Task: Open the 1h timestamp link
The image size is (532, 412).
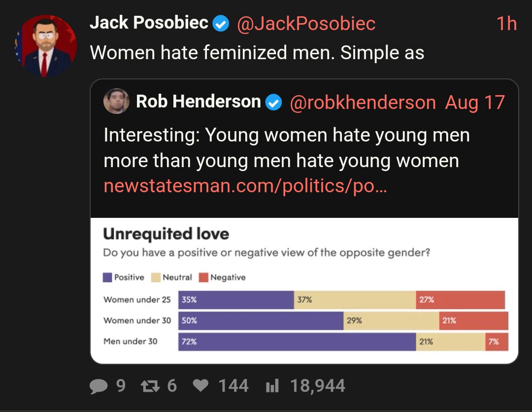Action: point(506,24)
